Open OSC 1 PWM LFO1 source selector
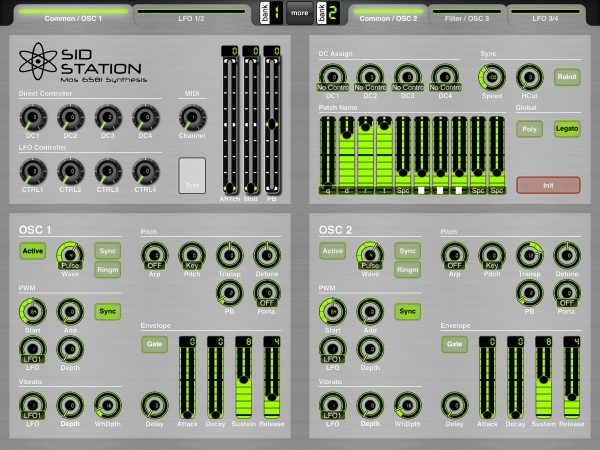600x450 pixels. click(33, 349)
